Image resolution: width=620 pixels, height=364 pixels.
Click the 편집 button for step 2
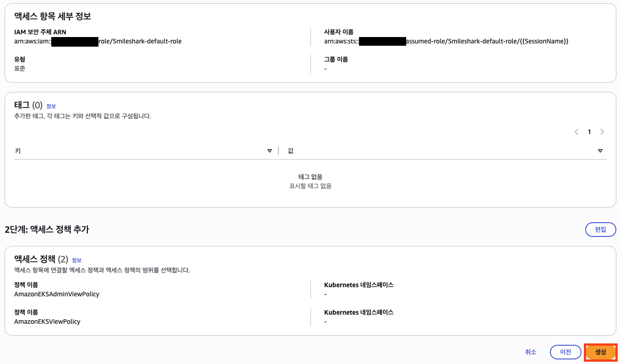tap(600, 230)
